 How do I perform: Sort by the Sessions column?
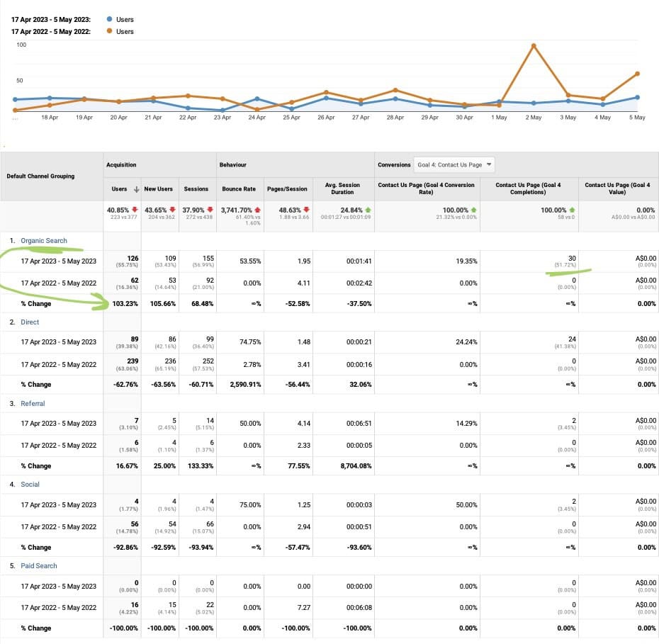(x=196, y=189)
